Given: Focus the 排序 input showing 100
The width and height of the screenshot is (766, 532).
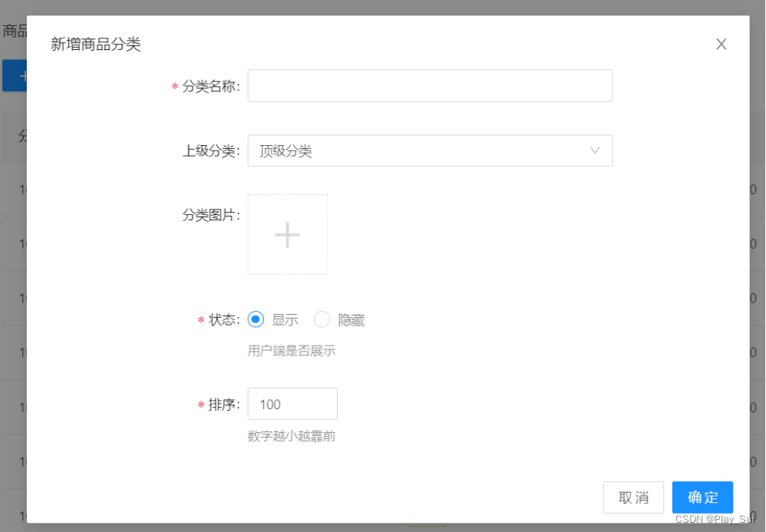Looking at the screenshot, I should [x=292, y=404].
